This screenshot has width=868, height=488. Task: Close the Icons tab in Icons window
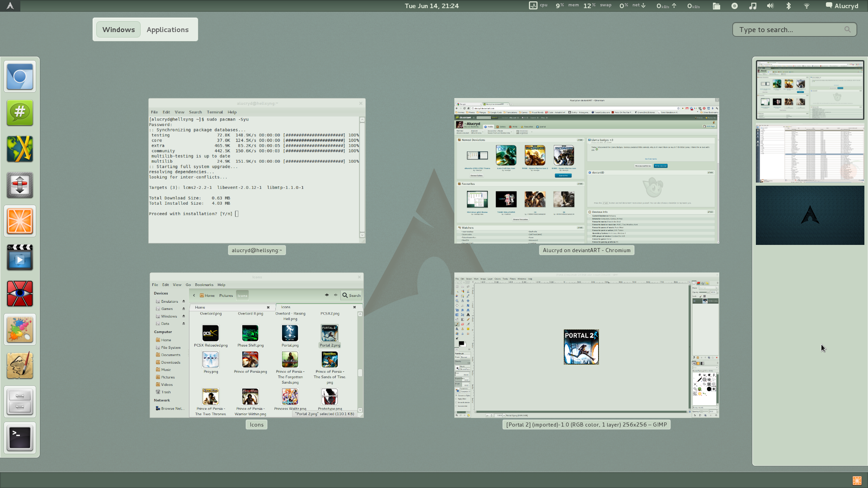[x=354, y=307]
